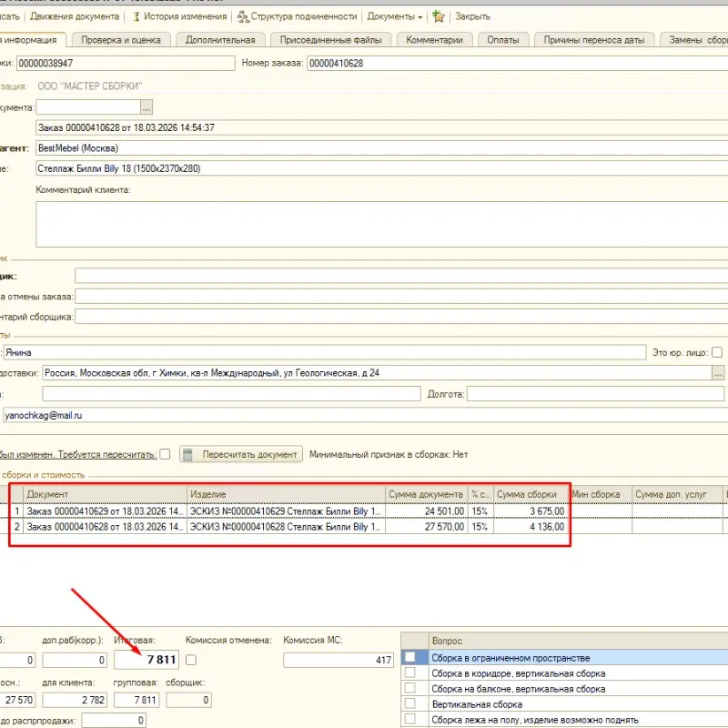The width and height of the screenshot is (728, 728).
Task: Sort by the Сумма документа column header
Action: (x=426, y=494)
